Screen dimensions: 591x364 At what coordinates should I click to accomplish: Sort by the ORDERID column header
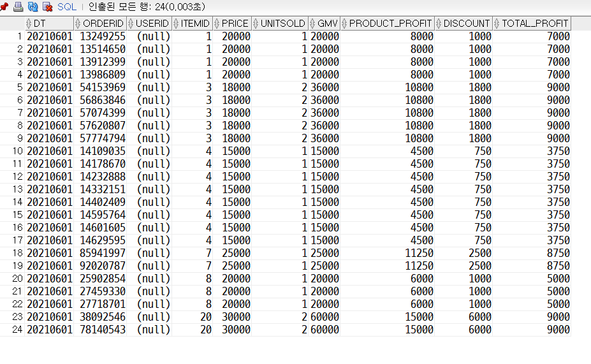point(100,24)
